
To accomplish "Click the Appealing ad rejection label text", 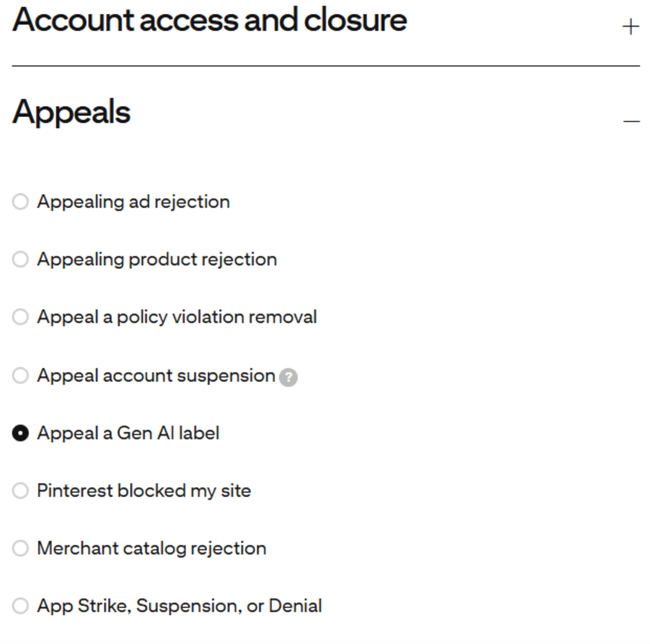I will pyautogui.click(x=133, y=202).
